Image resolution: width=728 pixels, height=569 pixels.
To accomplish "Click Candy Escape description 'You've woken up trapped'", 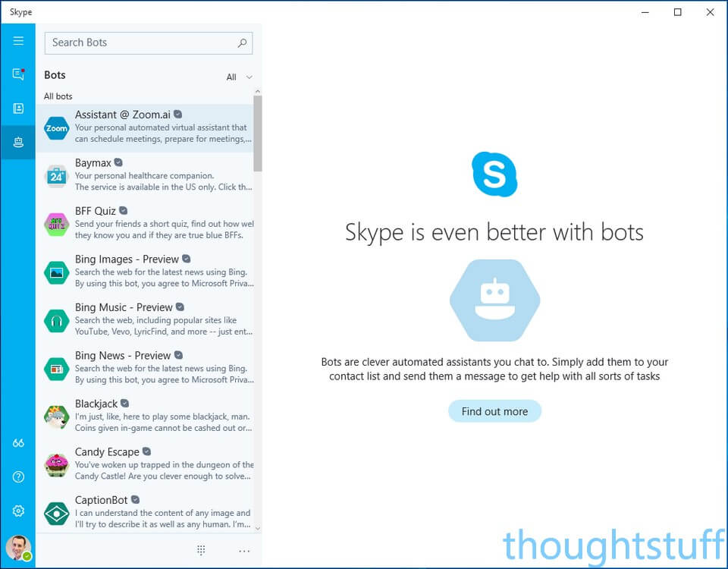I will click(165, 464).
